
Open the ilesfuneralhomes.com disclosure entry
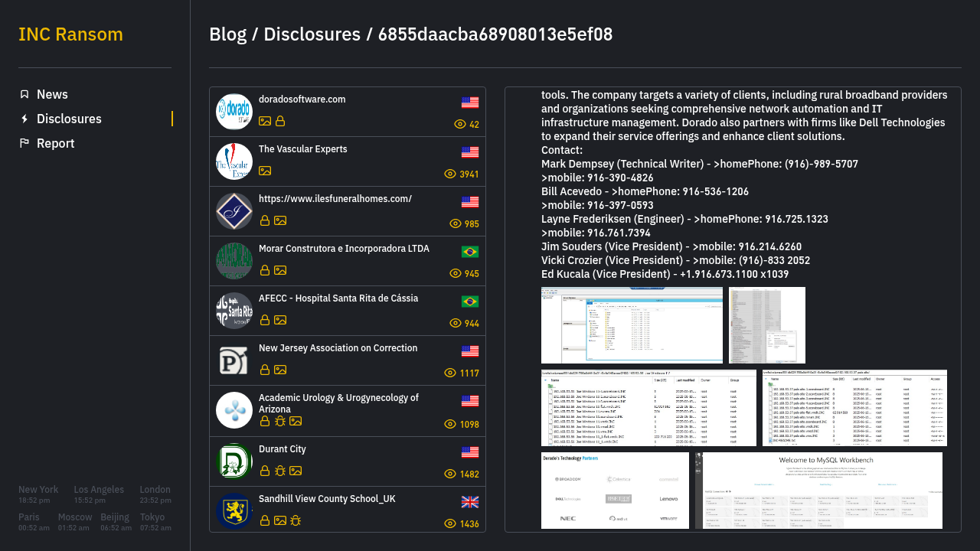pos(348,211)
